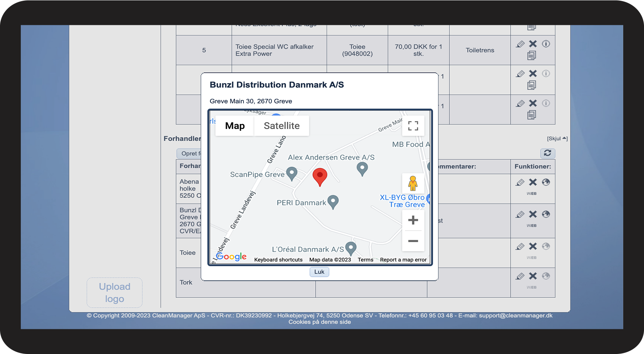This screenshot has height=354, width=644.
Task: Open Cookies på denne side link
Action: (x=320, y=322)
